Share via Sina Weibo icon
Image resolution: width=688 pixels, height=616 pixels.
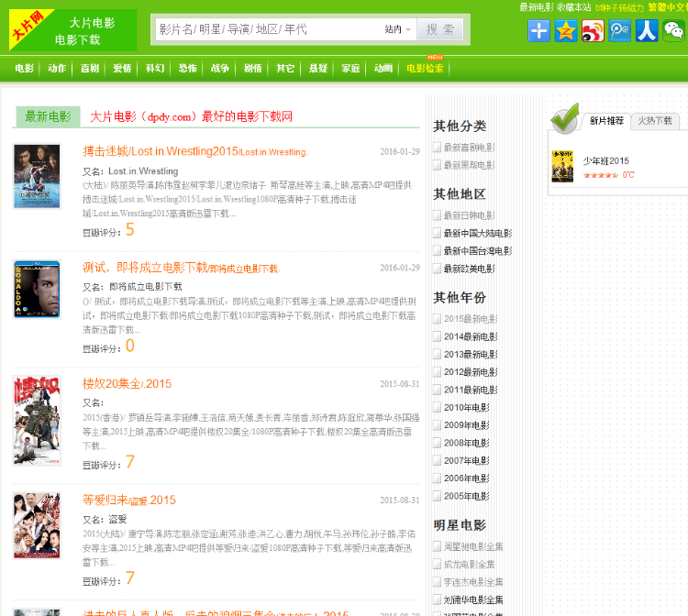[x=593, y=31]
